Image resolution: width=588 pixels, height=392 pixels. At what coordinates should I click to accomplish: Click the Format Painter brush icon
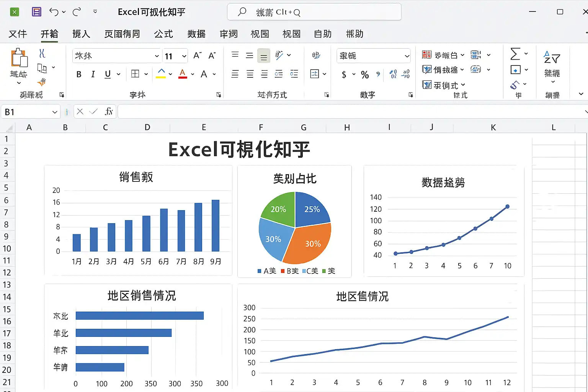click(x=42, y=82)
